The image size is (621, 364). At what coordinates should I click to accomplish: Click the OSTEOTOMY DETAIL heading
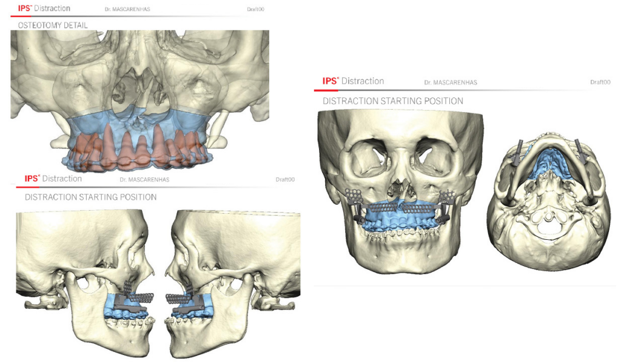coord(53,25)
